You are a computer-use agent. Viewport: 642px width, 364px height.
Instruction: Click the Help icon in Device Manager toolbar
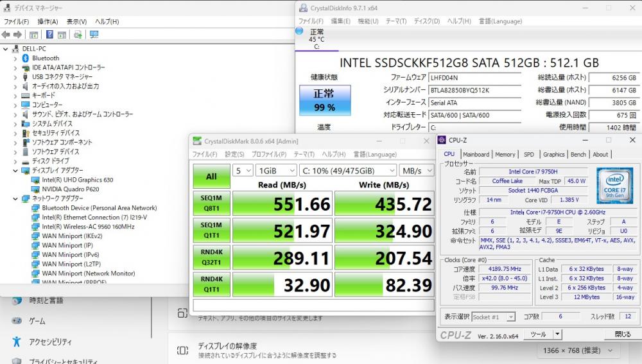click(49, 35)
